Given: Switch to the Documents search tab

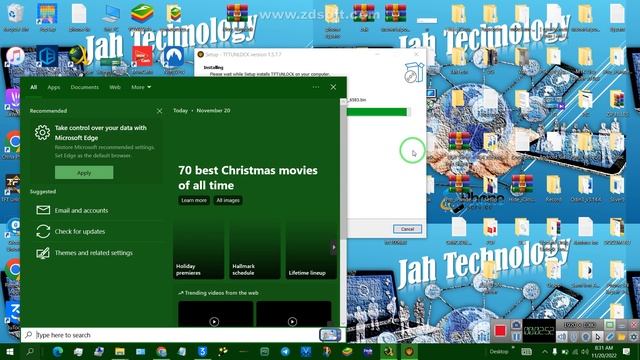Looking at the screenshot, I should (84, 87).
